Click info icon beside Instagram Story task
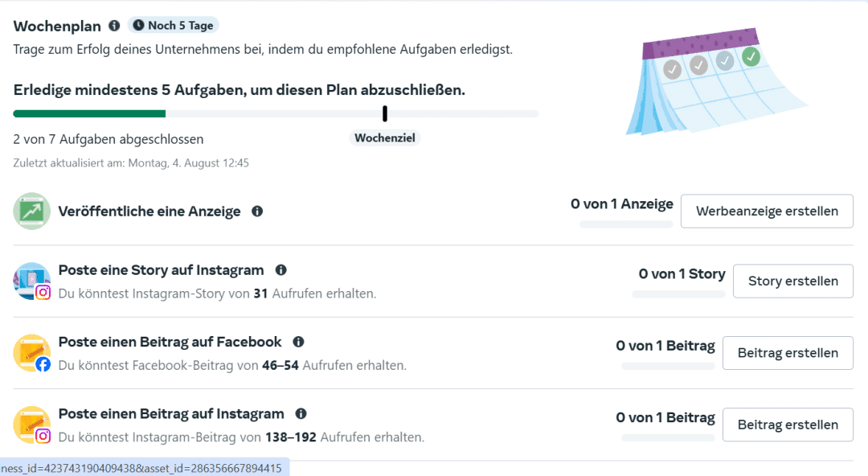Viewport: 868px width, 476px height. (280, 270)
